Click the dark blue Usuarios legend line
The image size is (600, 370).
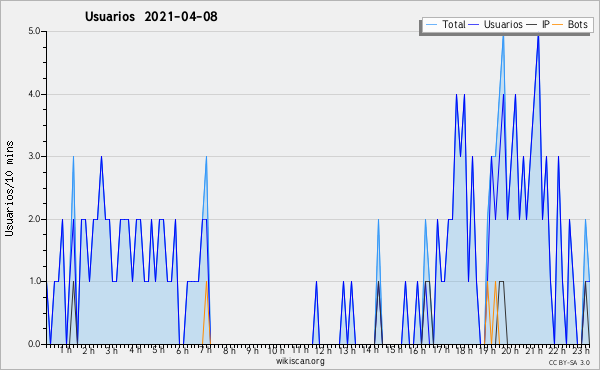474,25
